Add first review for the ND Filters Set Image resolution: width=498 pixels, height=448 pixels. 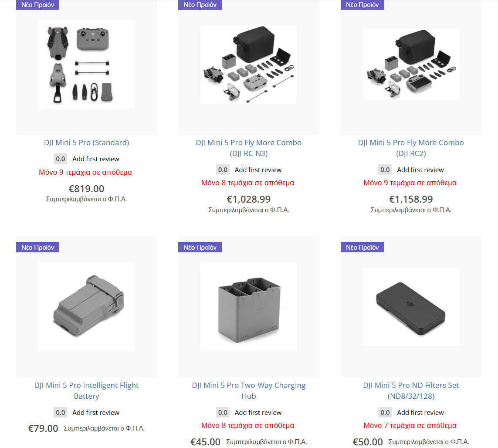tap(420, 412)
